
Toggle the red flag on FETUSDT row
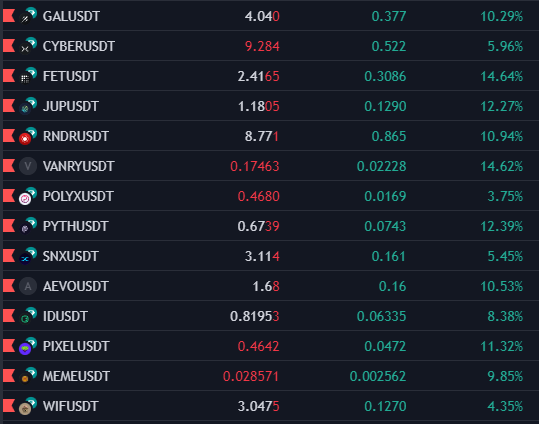[x=9, y=76]
